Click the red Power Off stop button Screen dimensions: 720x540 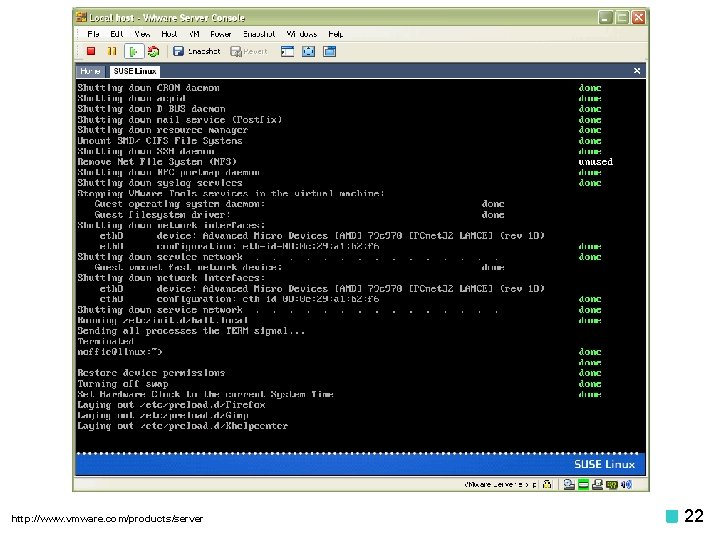click(x=91, y=51)
